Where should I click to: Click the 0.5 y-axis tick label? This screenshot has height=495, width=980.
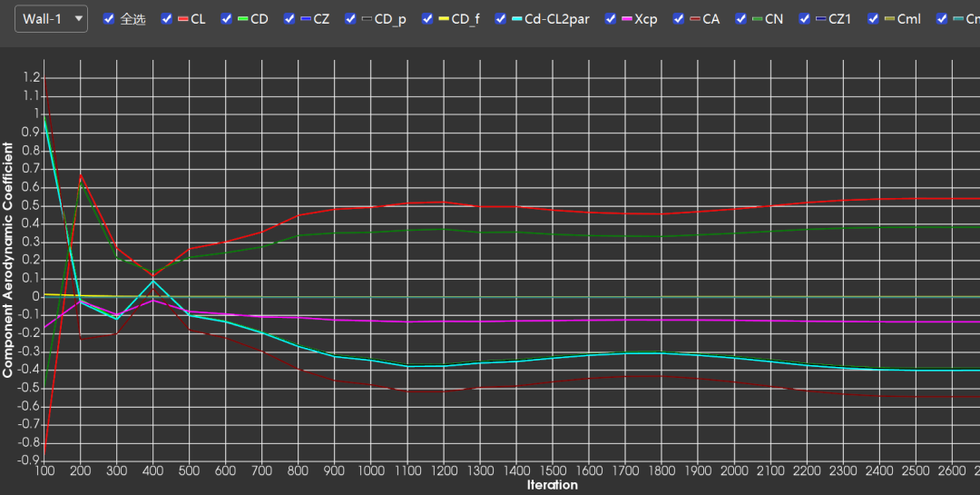[x=33, y=205]
